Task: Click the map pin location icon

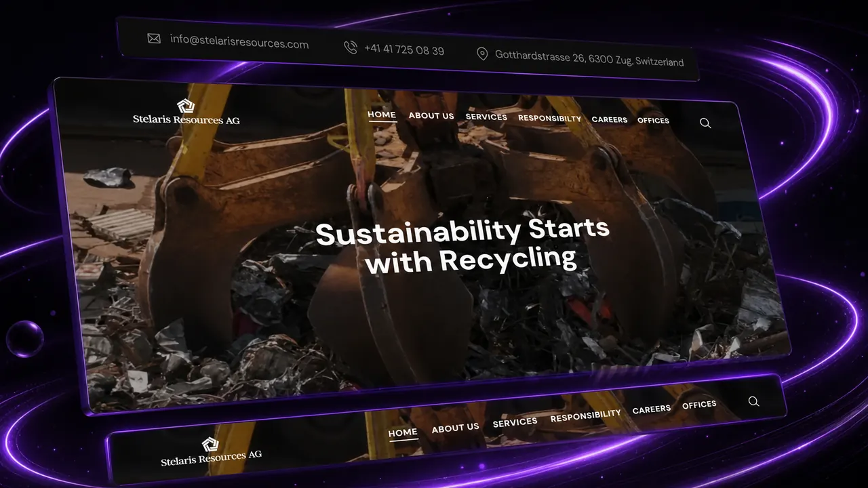Action: (482, 54)
